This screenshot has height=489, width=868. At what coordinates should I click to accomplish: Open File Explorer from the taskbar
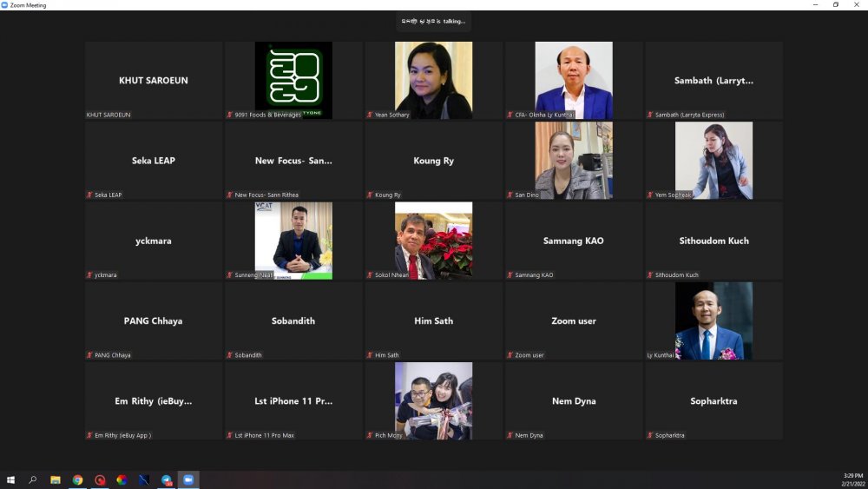click(x=56, y=479)
